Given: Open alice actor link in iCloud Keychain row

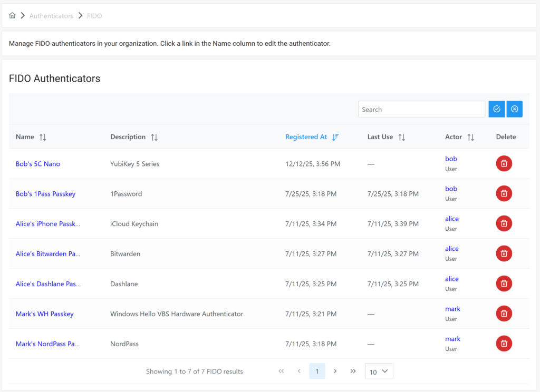Looking at the screenshot, I should pos(452,219).
